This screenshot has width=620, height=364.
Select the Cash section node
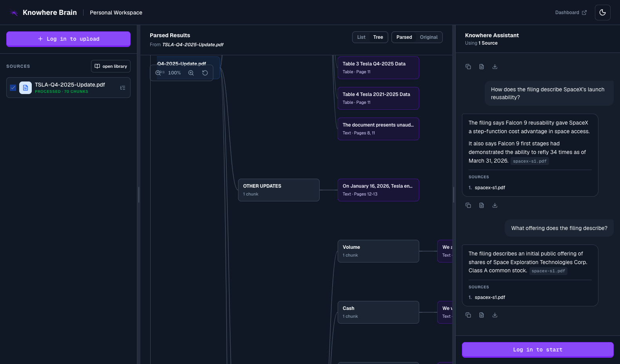point(378,312)
